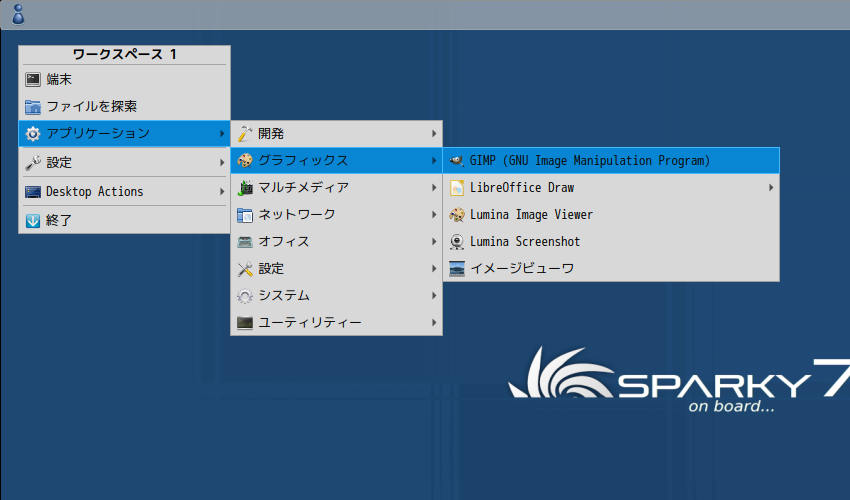The height and width of the screenshot is (500, 850).
Task: Open the マルチメディア category
Action: (337, 188)
